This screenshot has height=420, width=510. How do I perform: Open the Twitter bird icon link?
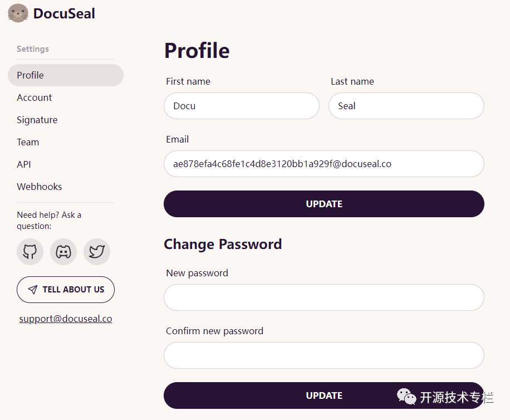pos(97,252)
